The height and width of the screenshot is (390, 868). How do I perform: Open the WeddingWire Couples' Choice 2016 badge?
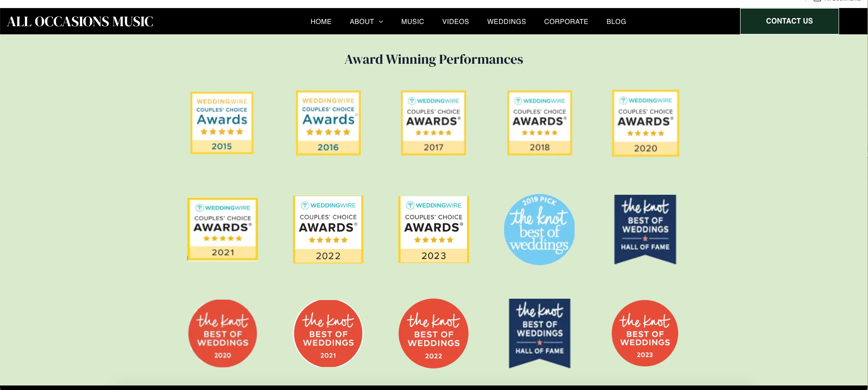click(328, 123)
